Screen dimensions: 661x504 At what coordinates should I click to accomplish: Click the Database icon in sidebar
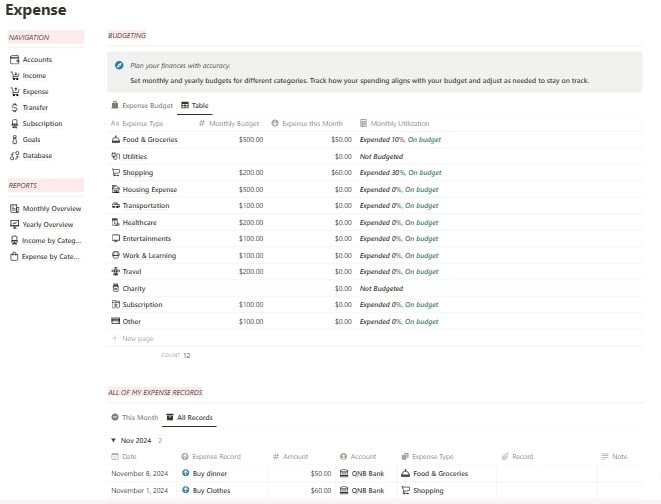click(13, 156)
